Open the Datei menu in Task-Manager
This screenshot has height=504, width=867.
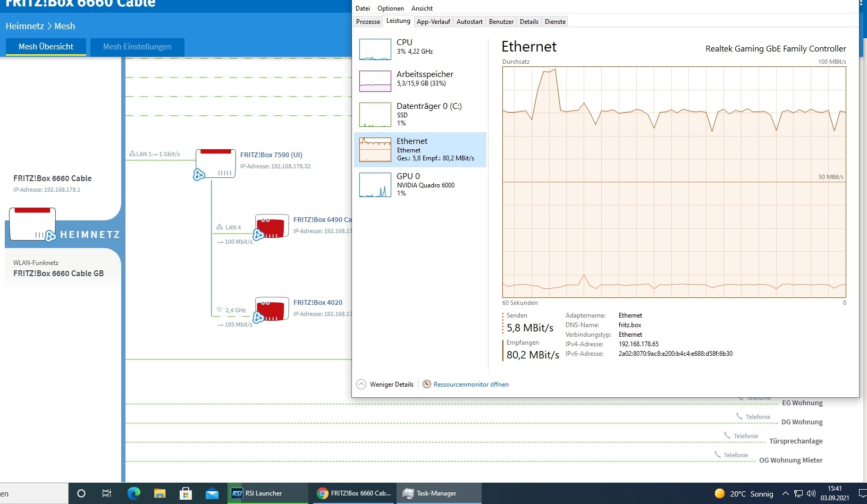(363, 8)
